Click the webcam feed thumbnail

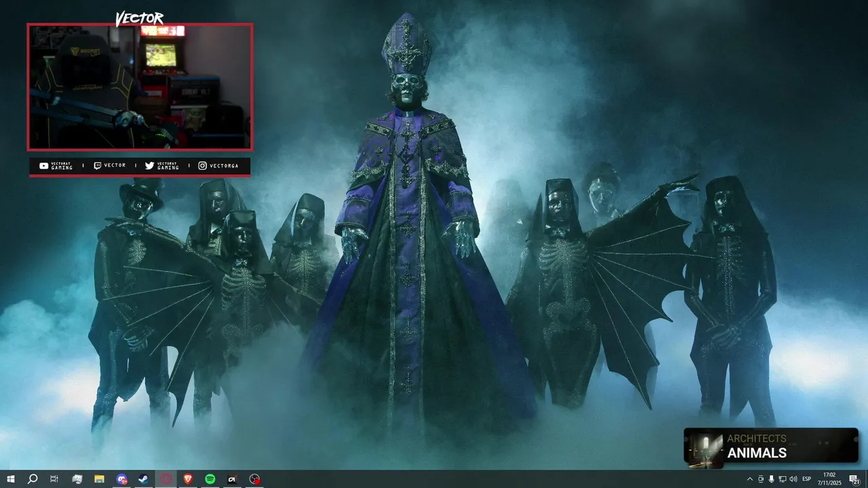[x=140, y=87]
